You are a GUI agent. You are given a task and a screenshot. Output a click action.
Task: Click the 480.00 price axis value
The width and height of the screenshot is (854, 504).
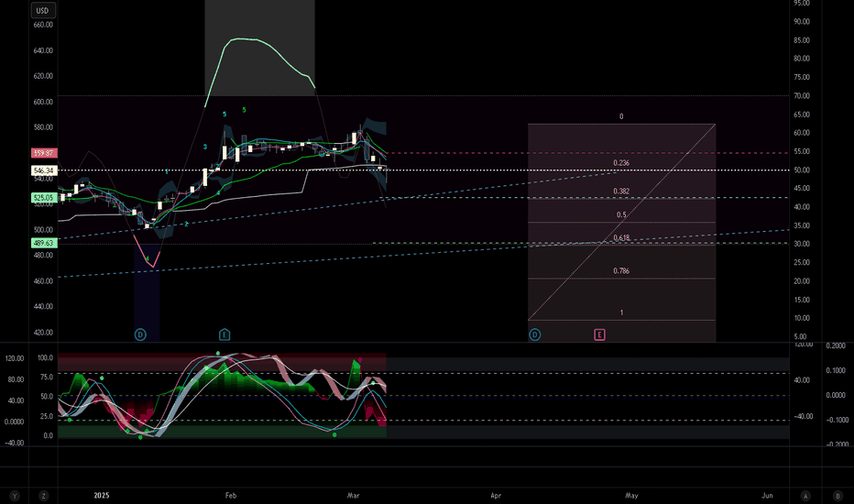[43, 255]
